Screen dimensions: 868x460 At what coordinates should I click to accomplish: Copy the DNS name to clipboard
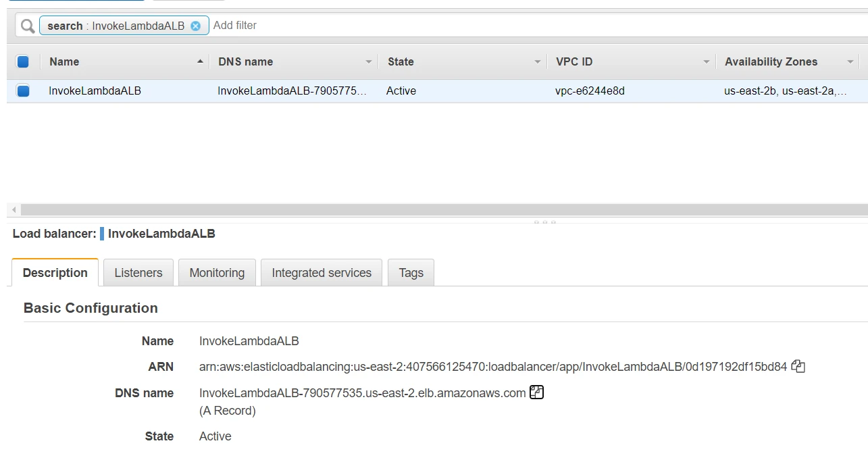pyautogui.click(x=536, y=392)
